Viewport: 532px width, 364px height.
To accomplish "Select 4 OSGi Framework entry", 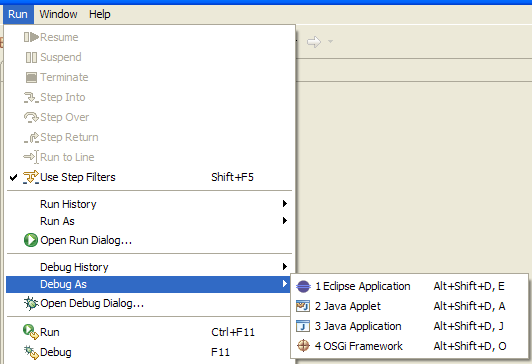I will (410, 346).
